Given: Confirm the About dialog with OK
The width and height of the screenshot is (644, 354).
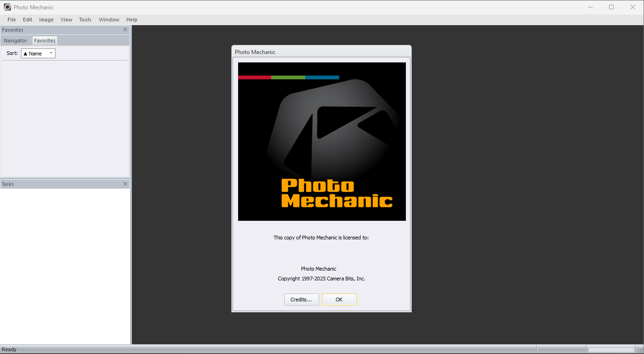Looking at the screenshot, I should (339, 300).
